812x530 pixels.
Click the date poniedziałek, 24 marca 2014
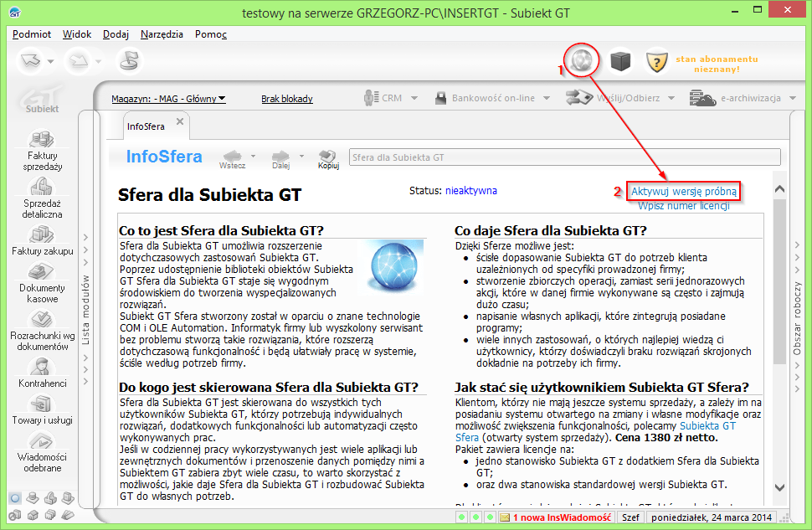(711, 517)
